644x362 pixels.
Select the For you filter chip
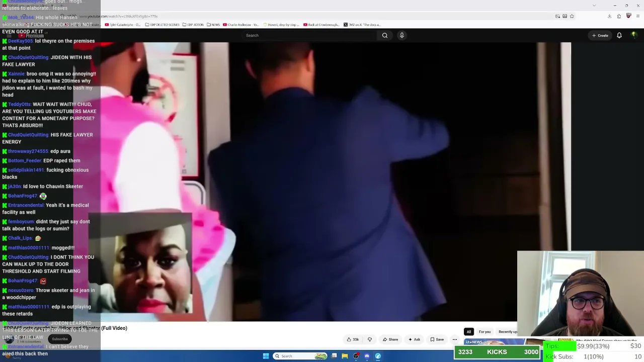[x=485, y=332]
